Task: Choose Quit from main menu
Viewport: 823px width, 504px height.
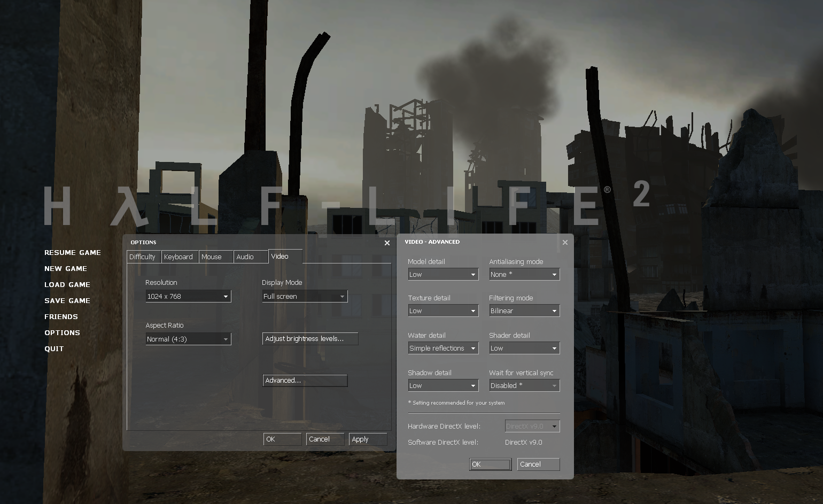Action: pos(54,348)
